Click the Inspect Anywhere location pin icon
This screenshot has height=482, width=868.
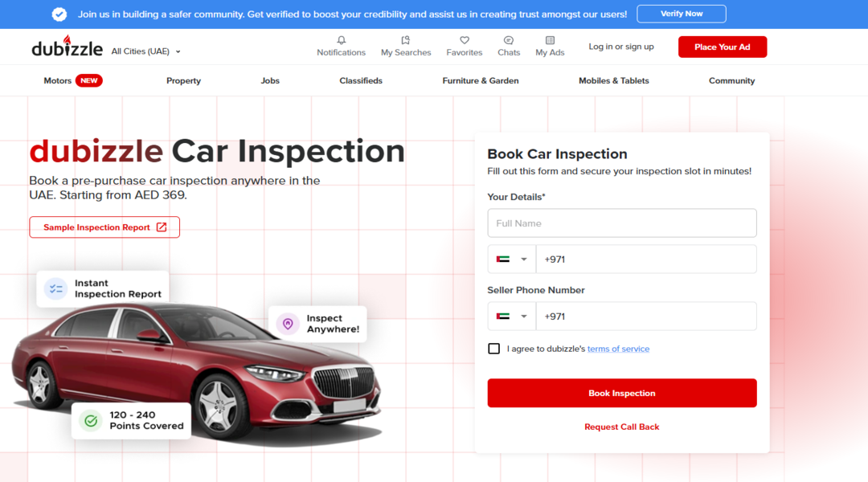(x=287, y=324)
